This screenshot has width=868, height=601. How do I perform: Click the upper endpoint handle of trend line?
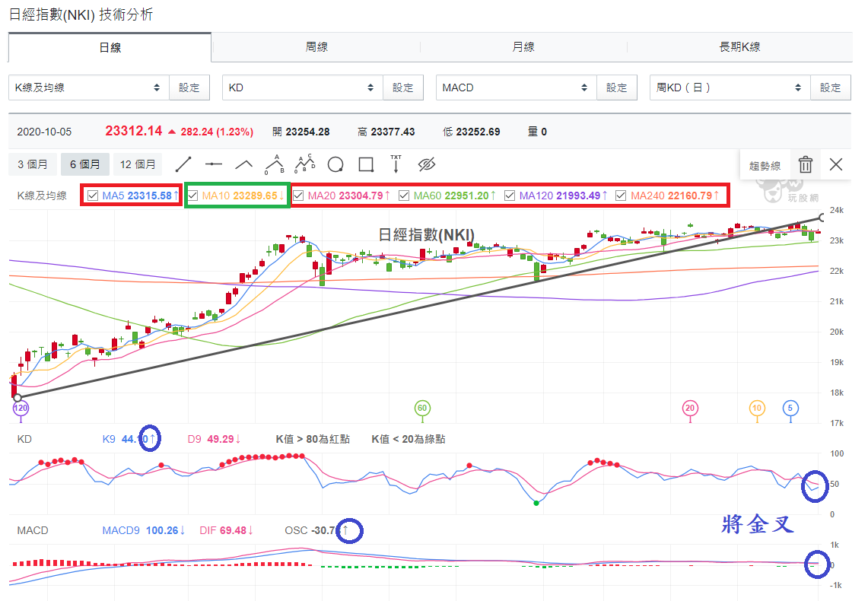click(822, 217)
